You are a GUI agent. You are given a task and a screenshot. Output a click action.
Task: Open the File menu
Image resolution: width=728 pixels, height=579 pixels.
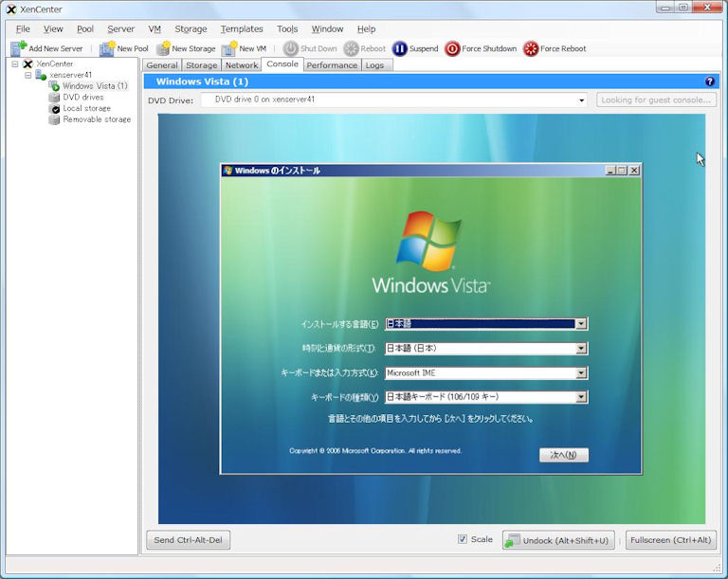(x=23, y=28)
